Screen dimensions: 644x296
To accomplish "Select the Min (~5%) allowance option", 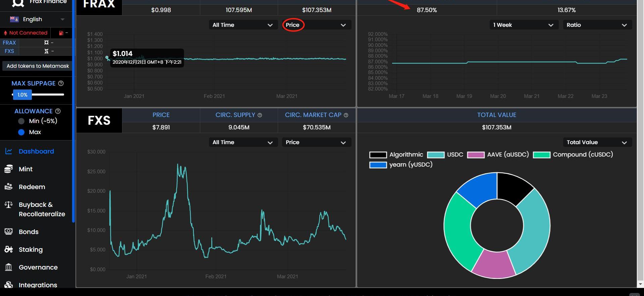I will 21,121.
